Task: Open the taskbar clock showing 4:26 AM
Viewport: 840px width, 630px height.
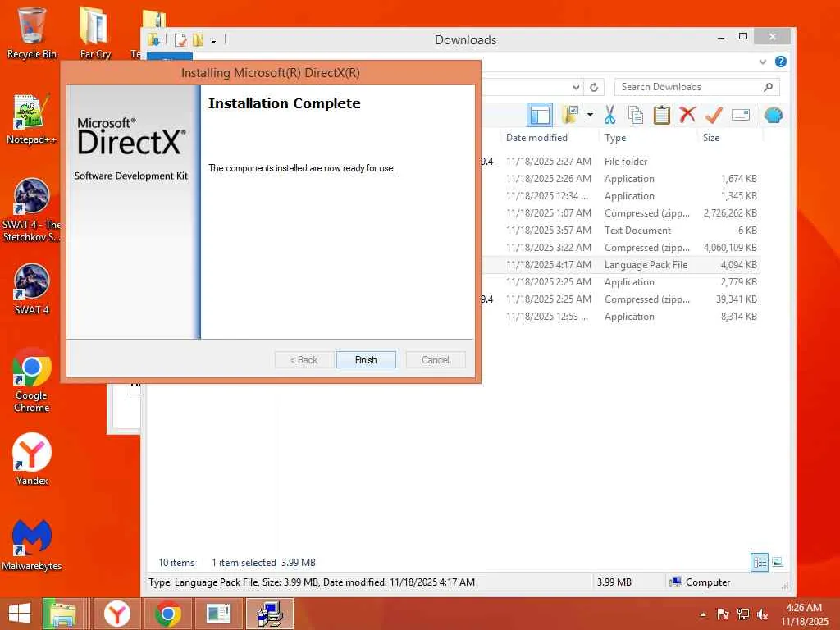Action: coord(804,614)
